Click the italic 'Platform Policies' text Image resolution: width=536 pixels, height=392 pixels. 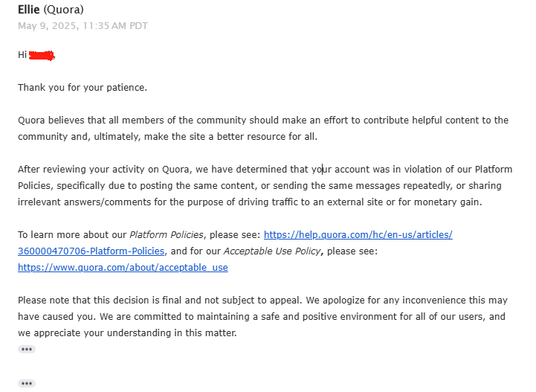(167, 235)
